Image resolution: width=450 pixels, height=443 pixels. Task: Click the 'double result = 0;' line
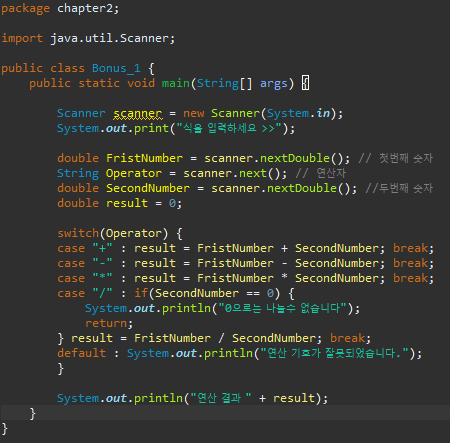tap(120, 203)
